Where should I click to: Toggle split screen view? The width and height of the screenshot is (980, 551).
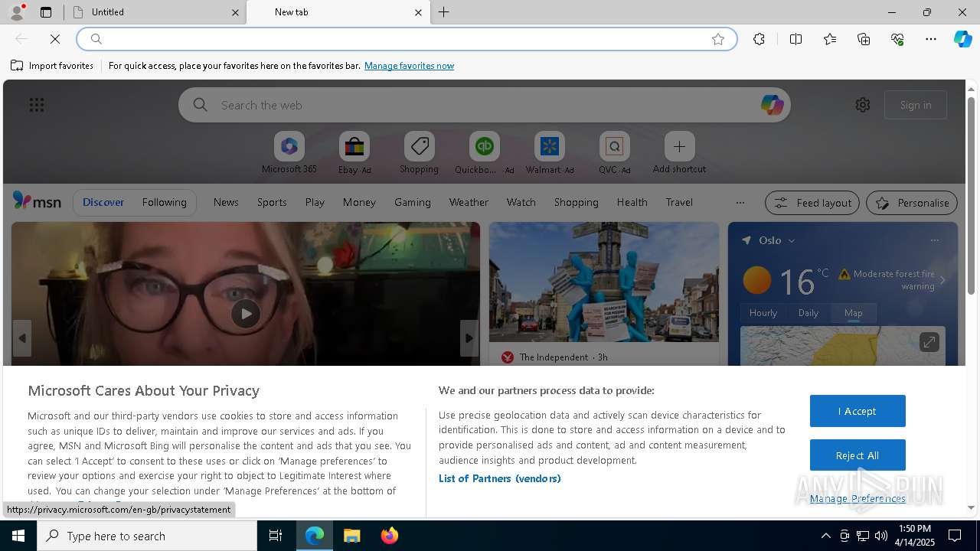[x=795, y=39]
